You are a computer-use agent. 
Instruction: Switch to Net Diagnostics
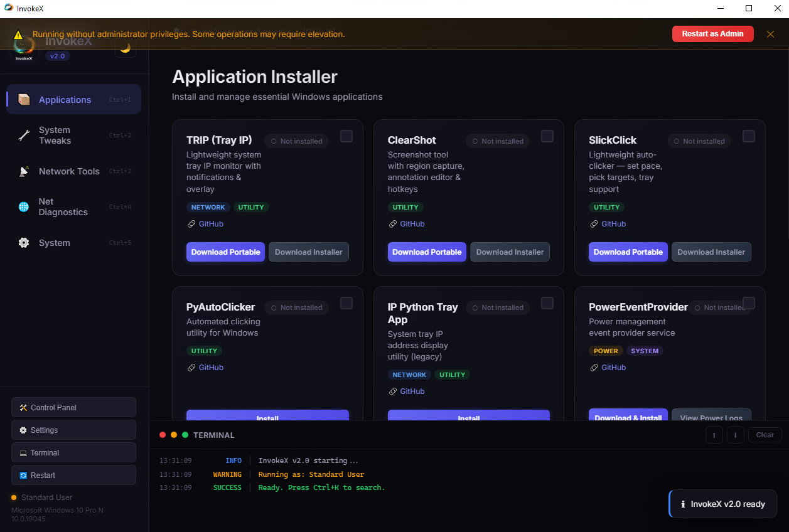[74, 207]
